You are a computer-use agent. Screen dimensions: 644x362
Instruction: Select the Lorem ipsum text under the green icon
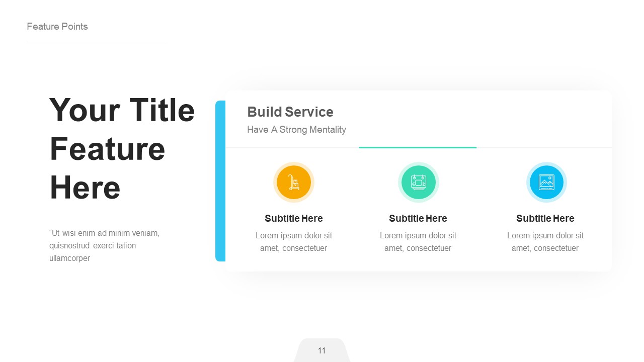click(418, 242)
